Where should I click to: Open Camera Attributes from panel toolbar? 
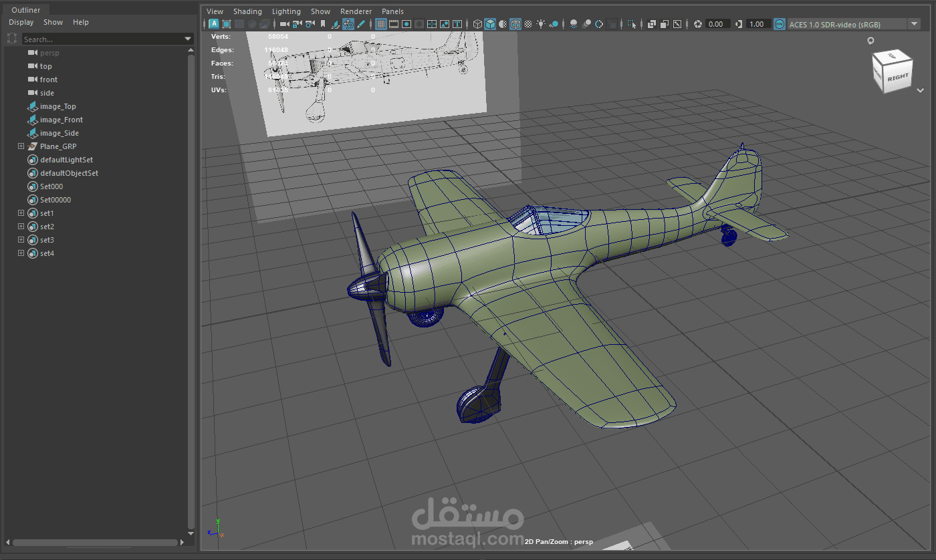coord(310,24)
